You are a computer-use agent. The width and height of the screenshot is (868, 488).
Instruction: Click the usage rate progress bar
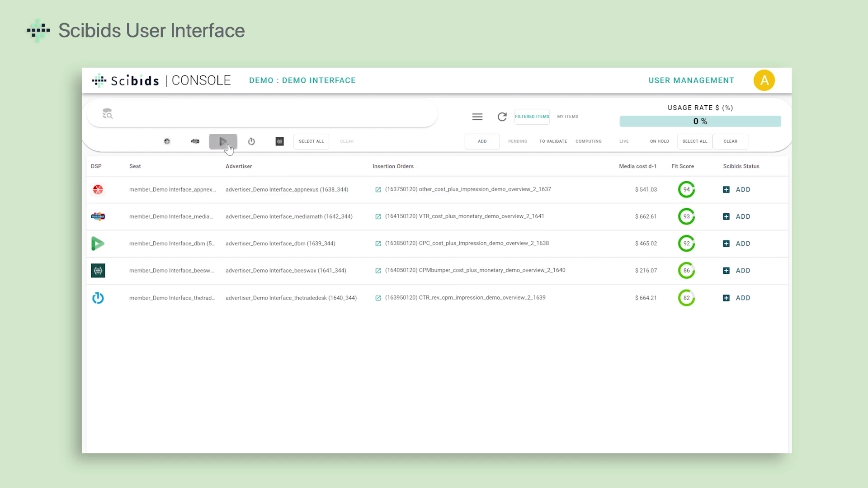click(x=700, y=121)
